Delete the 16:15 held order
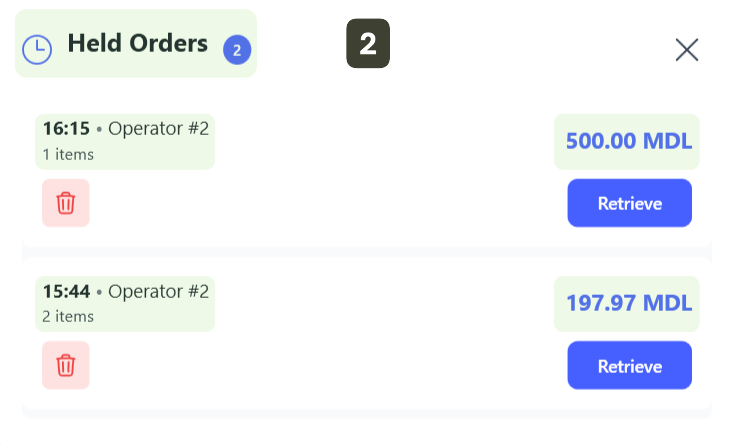 pos(66,203)
